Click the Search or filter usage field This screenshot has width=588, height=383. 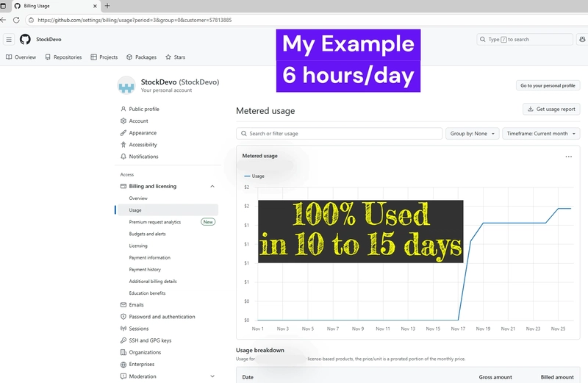338,134
